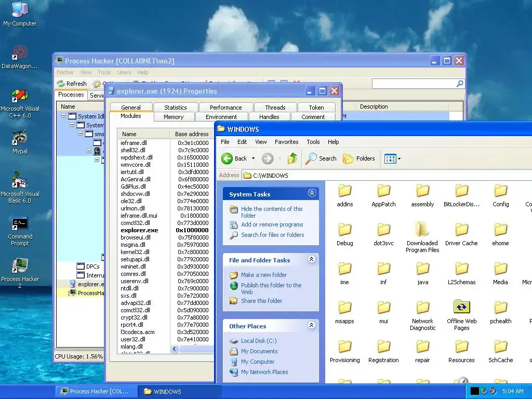Viewport: 532px width, 399px height.
Task: Click the Up folder icon in explorer toolbar
Action: [x=292, y=158]
